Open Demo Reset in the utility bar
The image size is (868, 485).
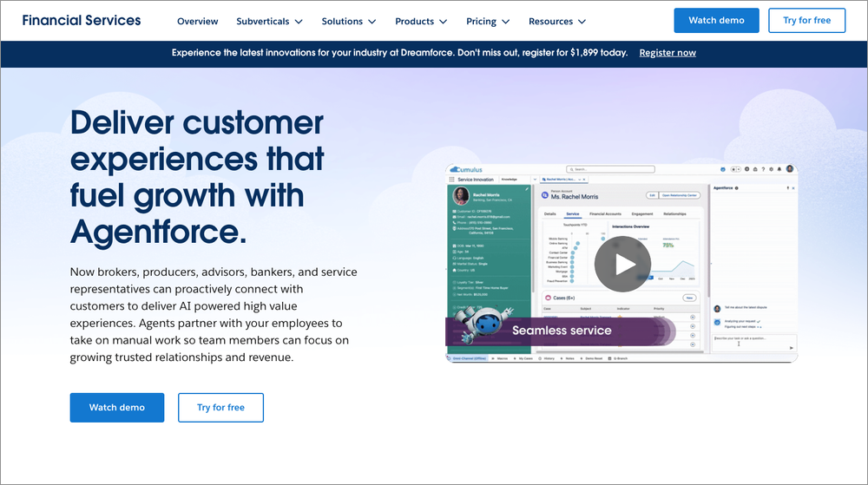pyautogui.click(x=591, y=358)
